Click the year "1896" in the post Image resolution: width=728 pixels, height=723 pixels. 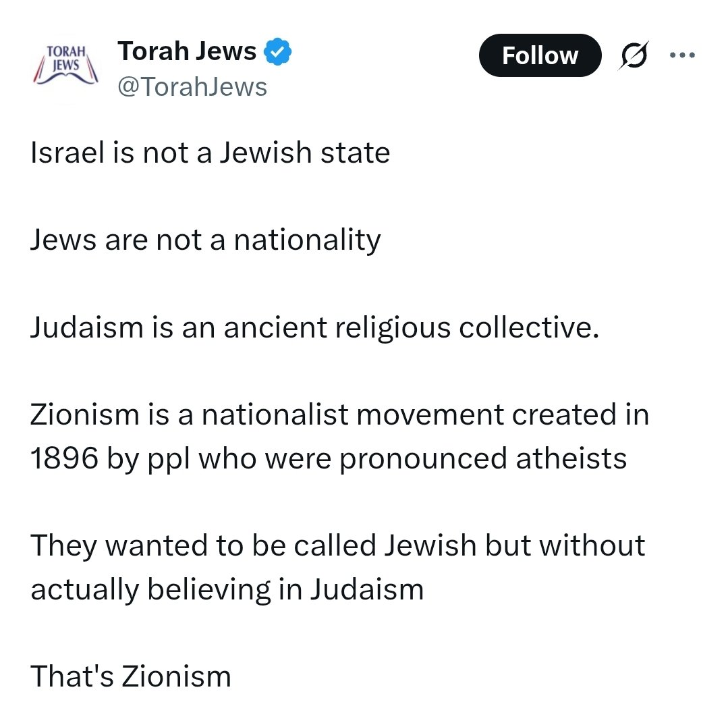(x=64, y=458)
